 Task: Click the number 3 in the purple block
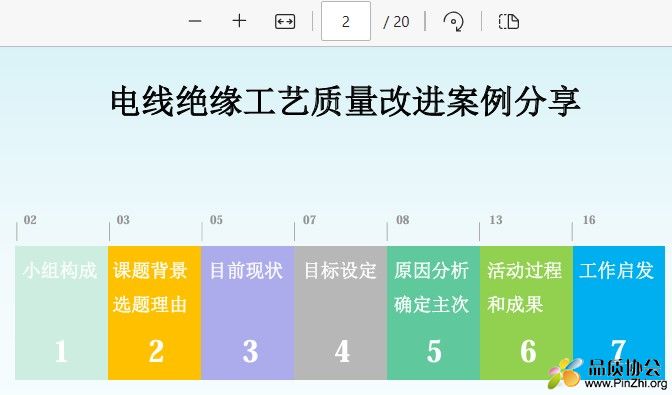(250, 351)
